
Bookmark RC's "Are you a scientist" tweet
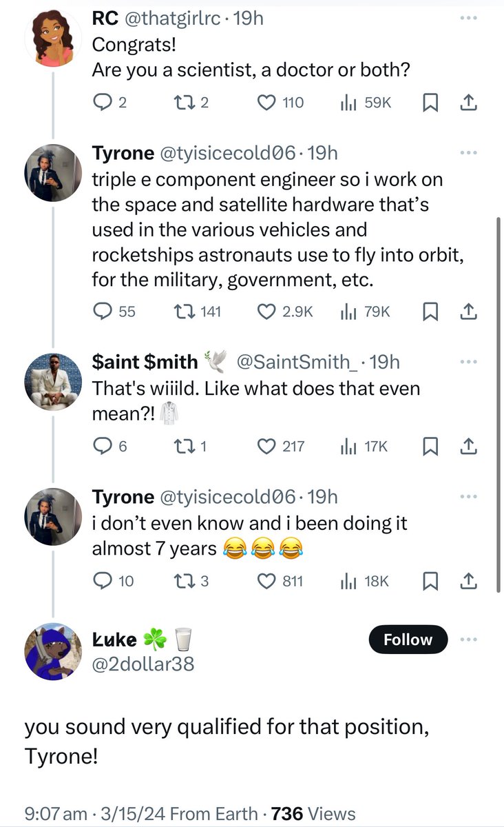[x=430, y=103]
